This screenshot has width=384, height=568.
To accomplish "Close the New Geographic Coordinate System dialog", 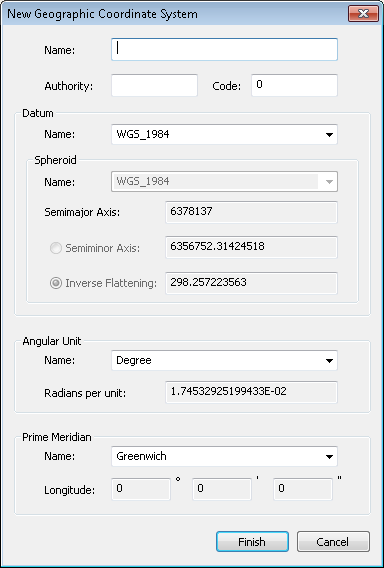I will pyautogui.click(x=363, y=14).
